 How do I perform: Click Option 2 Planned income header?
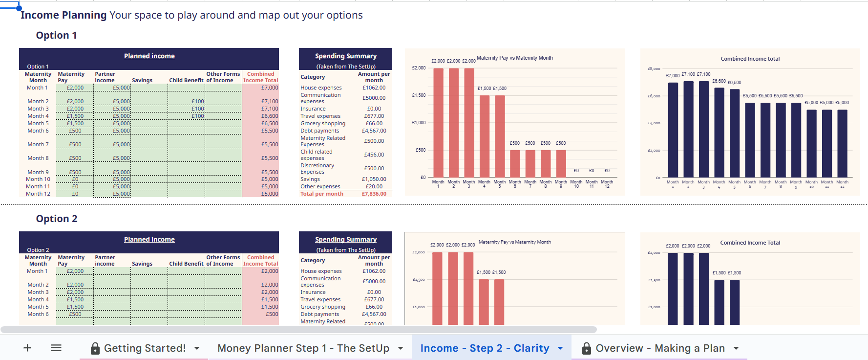(149, 240)
